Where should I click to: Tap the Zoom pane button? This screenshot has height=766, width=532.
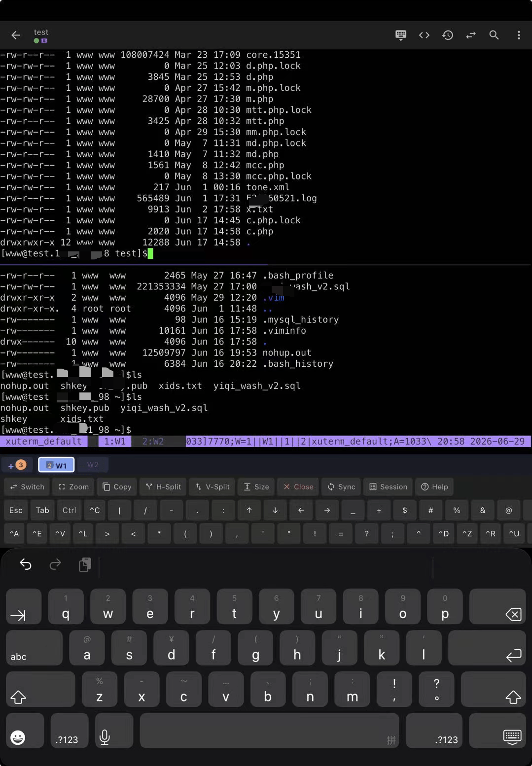pos(73,487)
